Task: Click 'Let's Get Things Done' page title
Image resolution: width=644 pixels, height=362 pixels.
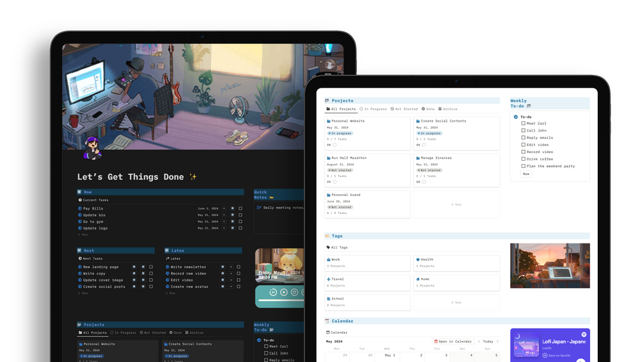Action: pyautogui.click(x=130, y=177)
